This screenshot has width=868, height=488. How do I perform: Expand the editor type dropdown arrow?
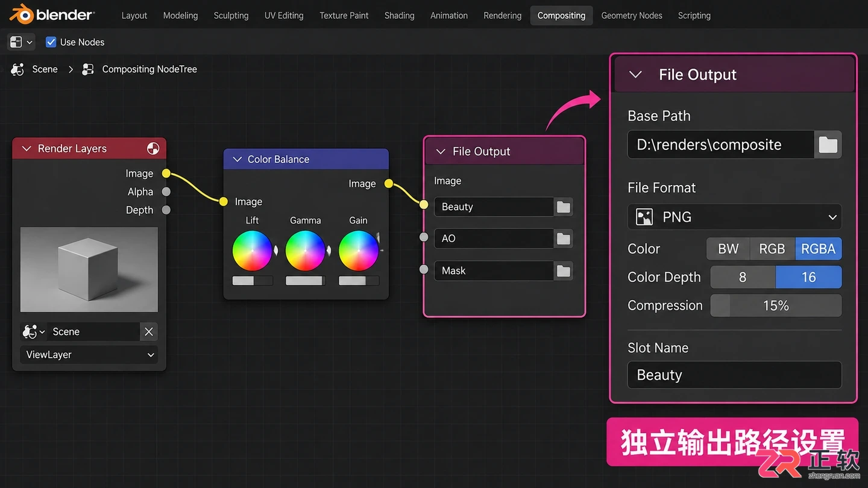[30, 42]
